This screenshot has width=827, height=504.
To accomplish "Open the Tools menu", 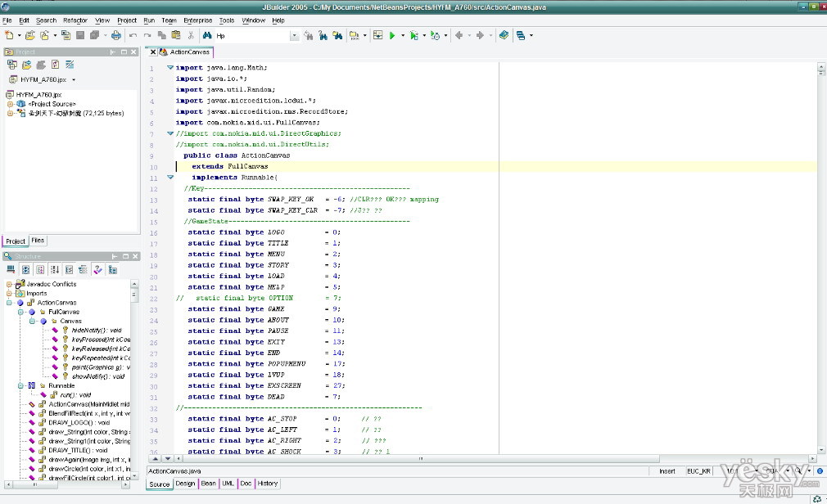I will 227,20.
